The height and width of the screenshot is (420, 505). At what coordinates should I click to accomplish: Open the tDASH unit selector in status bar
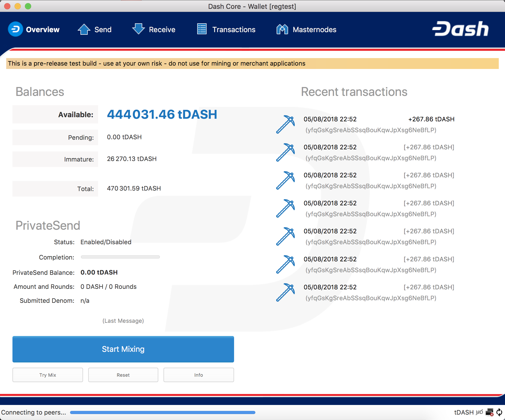click(x=464, y=412)
